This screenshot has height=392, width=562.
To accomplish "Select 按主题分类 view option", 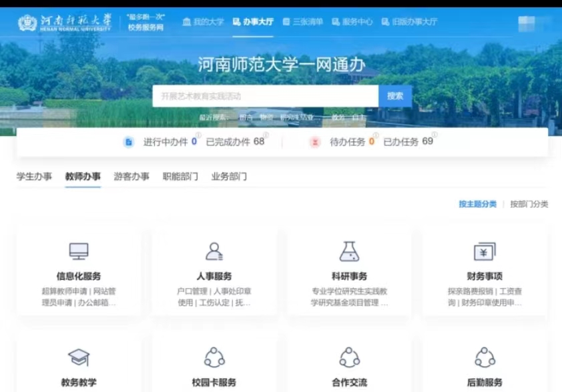I will (477, 204).
